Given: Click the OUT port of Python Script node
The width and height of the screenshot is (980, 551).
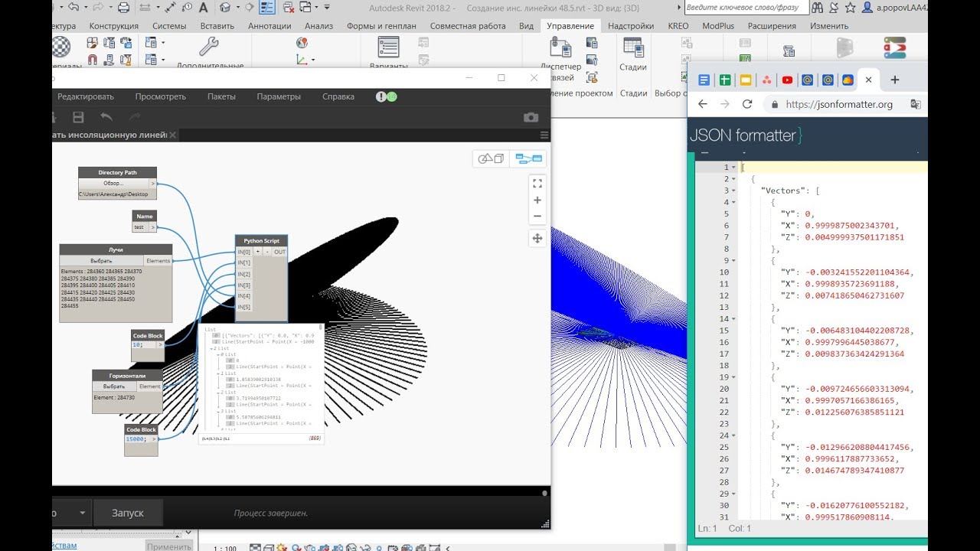Looking at the screenshot, I should coord(280,252).
